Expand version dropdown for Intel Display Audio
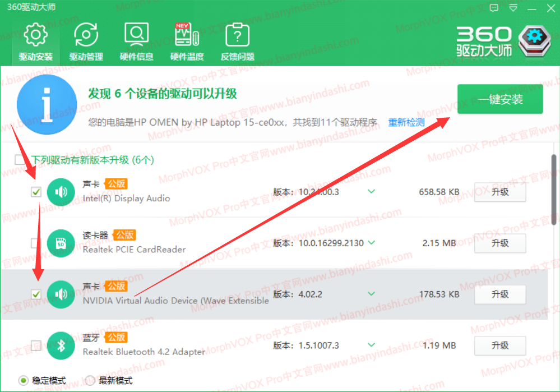Image resolution: width=560 pixels, height=392 pixels. pyautogui.click(x=372, y=192)
